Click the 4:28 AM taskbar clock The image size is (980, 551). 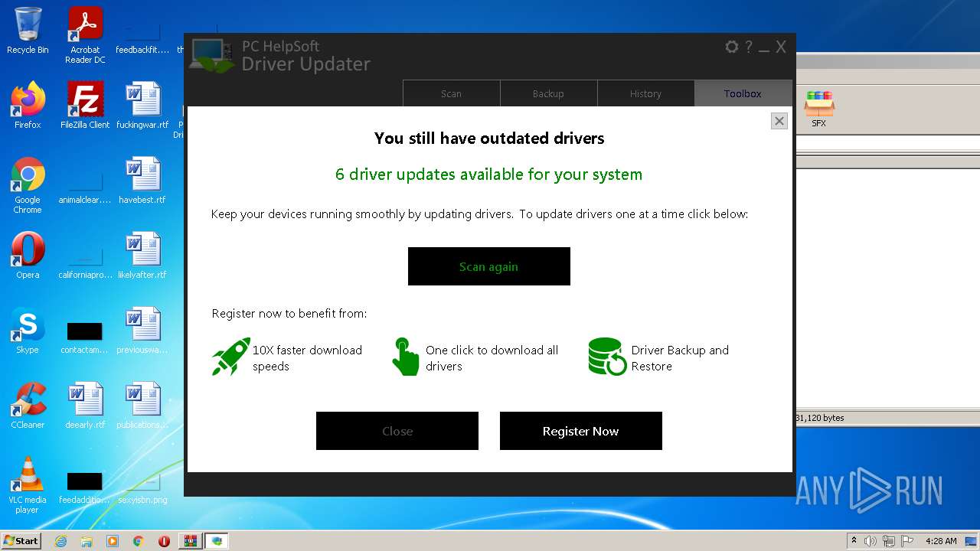coord(941,541)
